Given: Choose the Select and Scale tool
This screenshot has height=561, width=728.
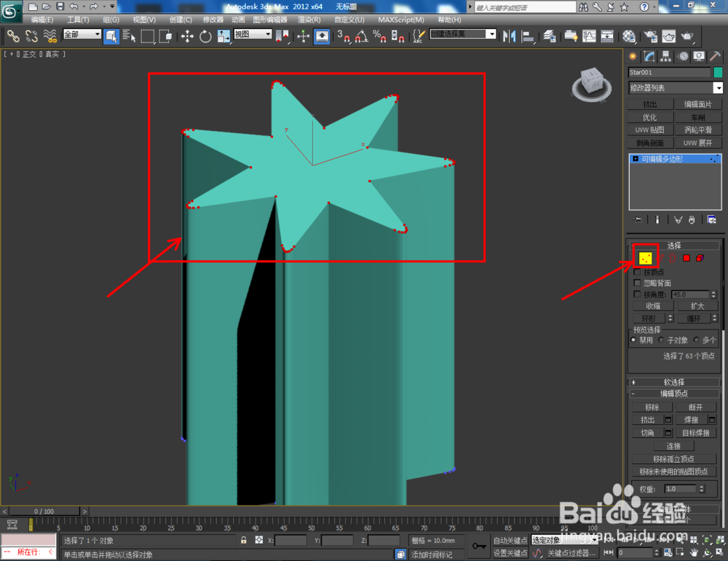Looking at the screenshot, I should coord(223,36).
